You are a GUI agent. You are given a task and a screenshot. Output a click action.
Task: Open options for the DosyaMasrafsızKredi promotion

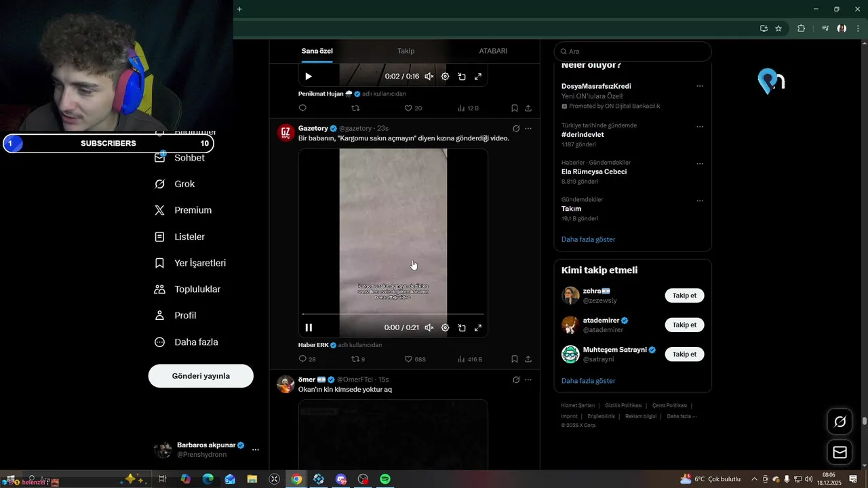tap(700, 86)
